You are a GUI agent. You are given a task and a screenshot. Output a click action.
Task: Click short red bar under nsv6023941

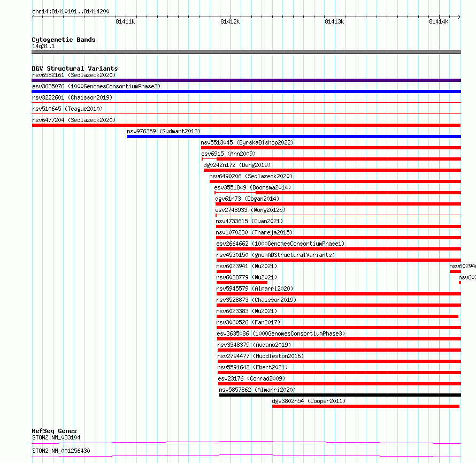pyautogui.click(x=224, y=271)
